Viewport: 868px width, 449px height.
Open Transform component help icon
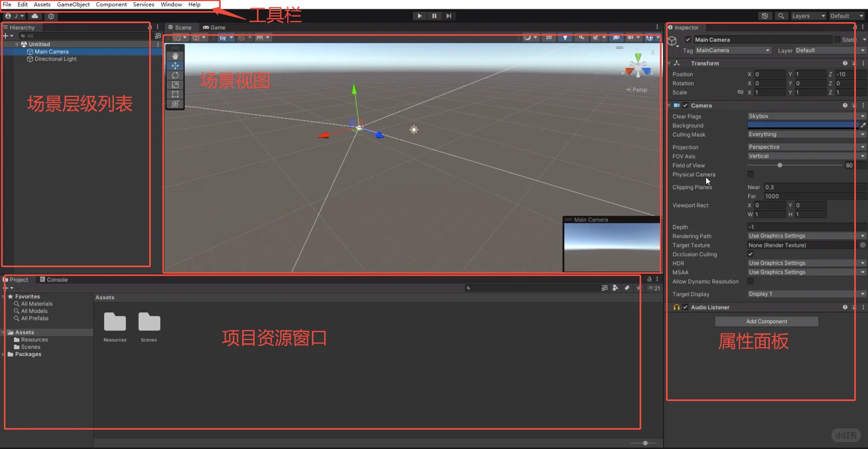click(x=845, y=63)
